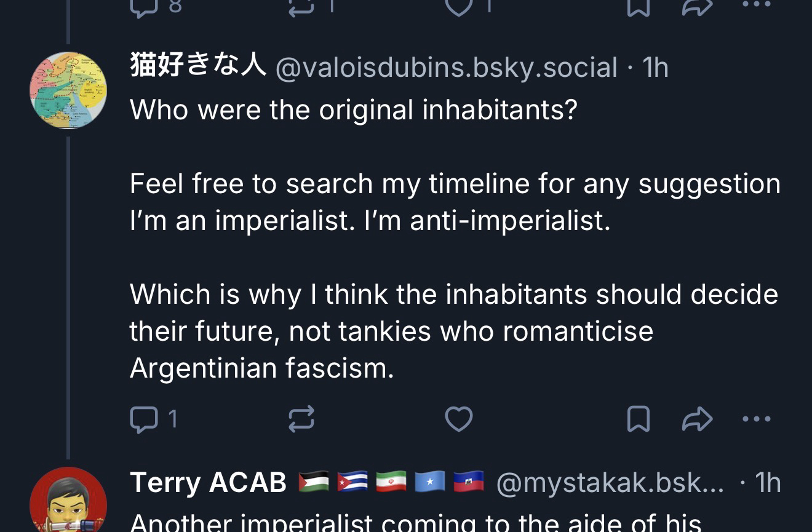The image size is (812, 532).
Task: Share the post about Argentinian fascism
Action: point(698,419)
